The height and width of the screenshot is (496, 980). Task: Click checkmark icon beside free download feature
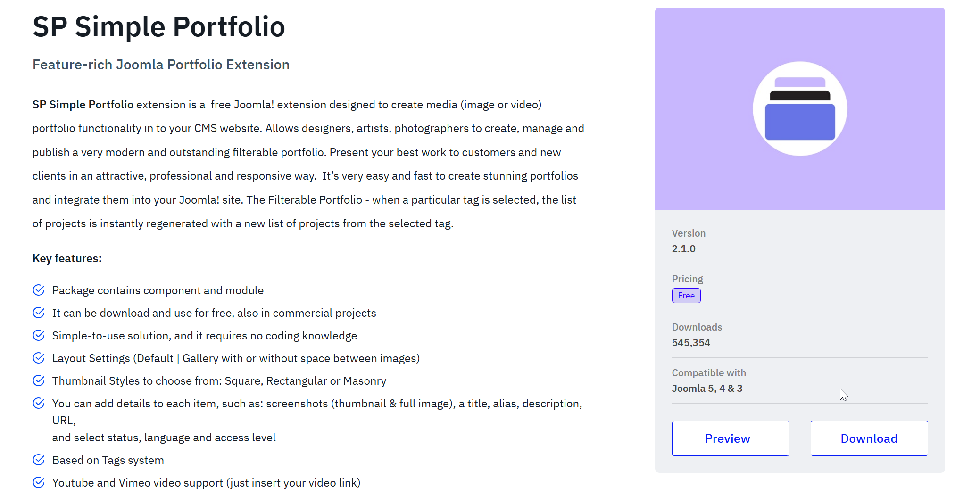click(x=39, y=313)
